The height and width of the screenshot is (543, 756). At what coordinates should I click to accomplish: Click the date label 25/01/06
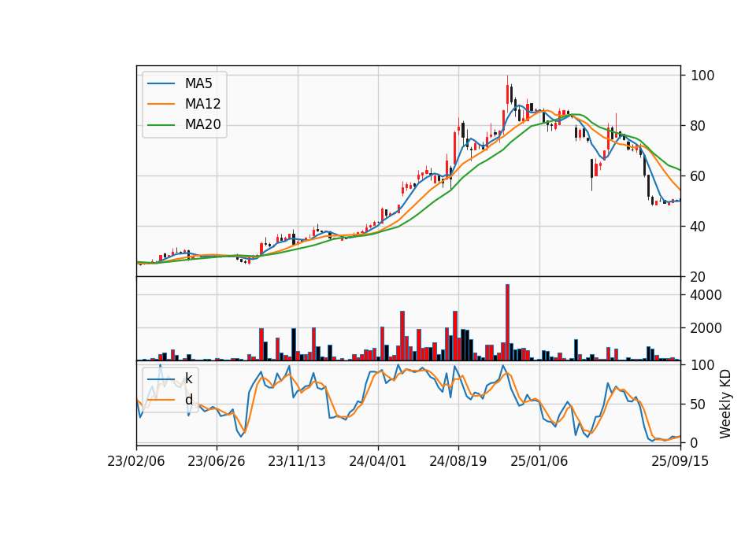(539, 461)
